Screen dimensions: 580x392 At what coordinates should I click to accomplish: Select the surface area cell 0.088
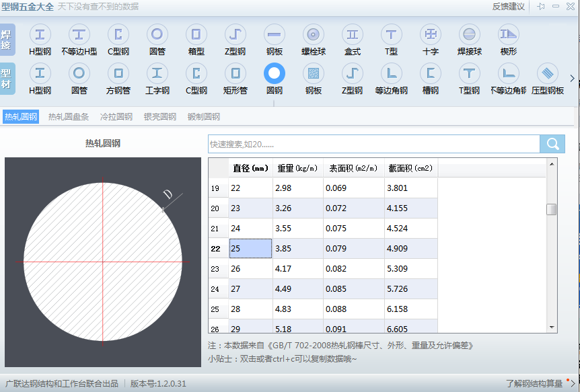pyautogui.click(x=354, y=309)
